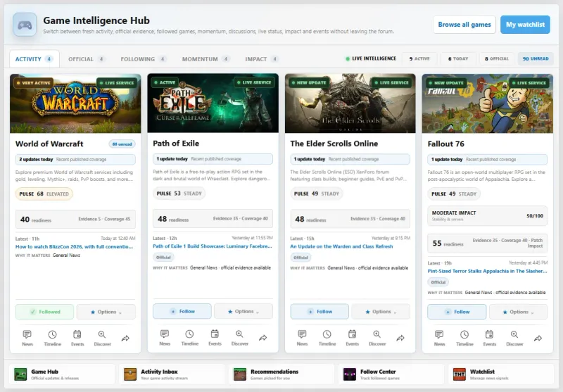Open Events for The Elder Scrolls Online
Screen dimensions: 563x392
[353, 338]
